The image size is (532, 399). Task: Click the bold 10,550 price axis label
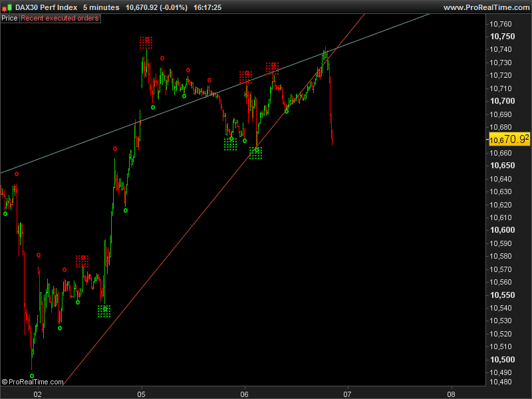(502, 295)
